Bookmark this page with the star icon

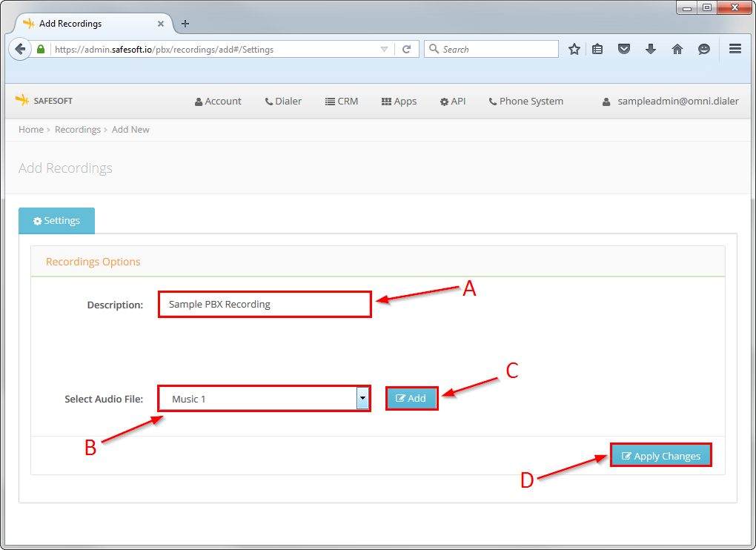[574, 49]
